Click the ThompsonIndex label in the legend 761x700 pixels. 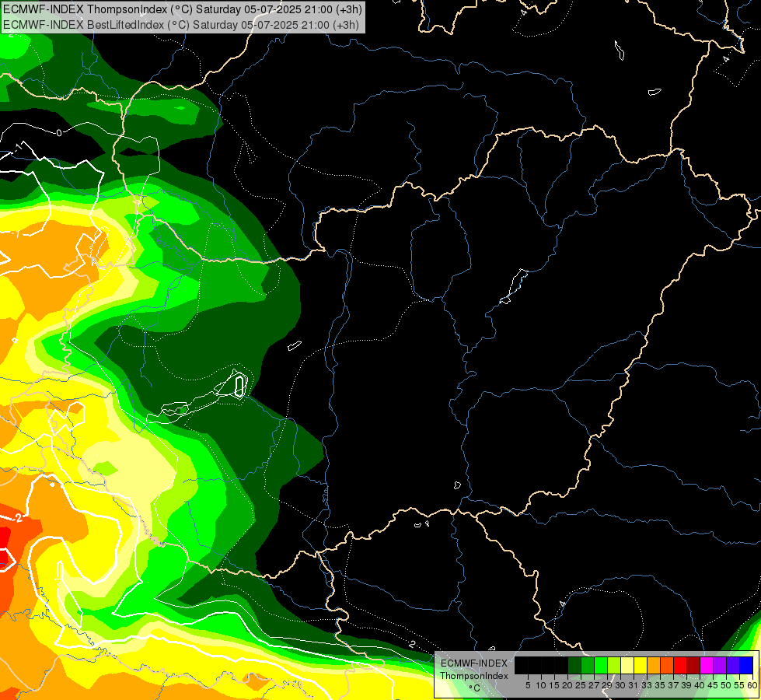click(x=474, y=676)
